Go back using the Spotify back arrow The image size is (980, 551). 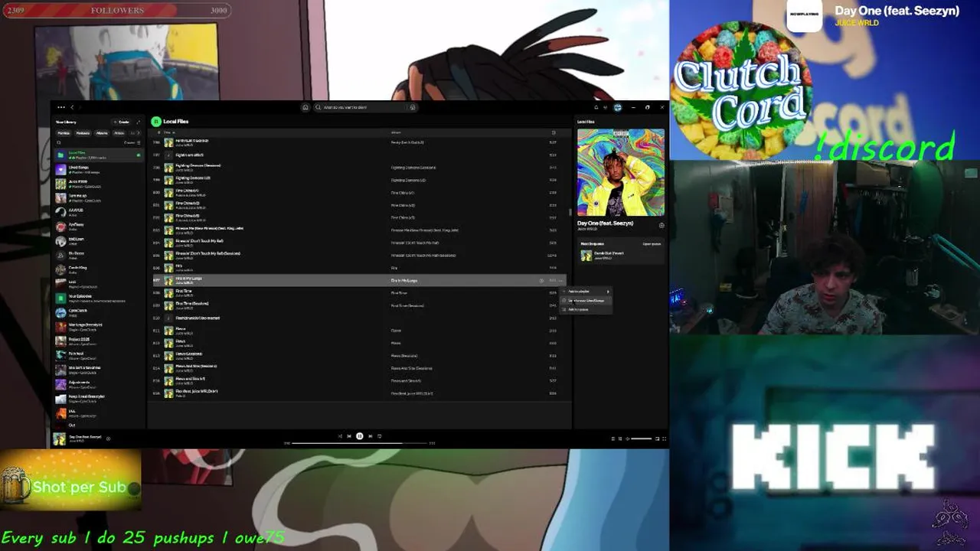pos(72,107)
